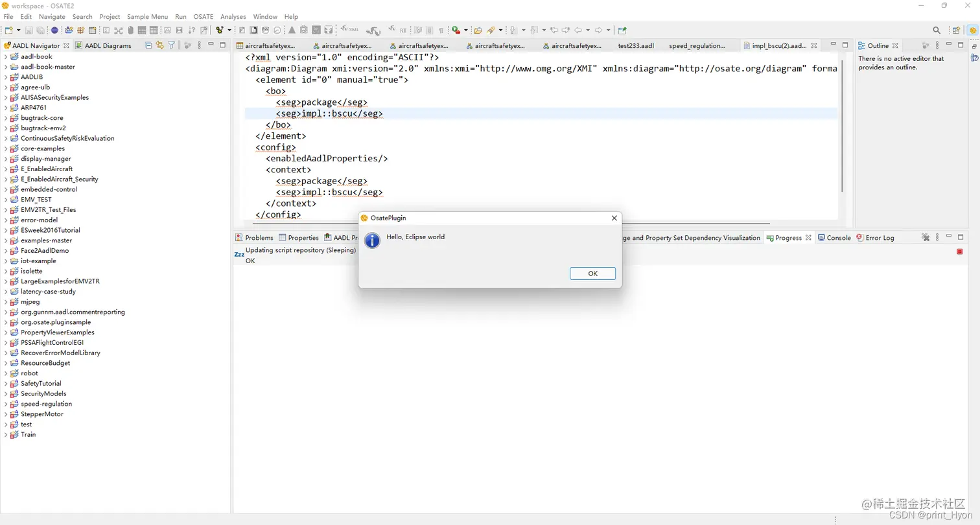The height and width of the screenshot is (525, 980).
Task: Switch to the Problems tab
Action: tap(254, 238)
